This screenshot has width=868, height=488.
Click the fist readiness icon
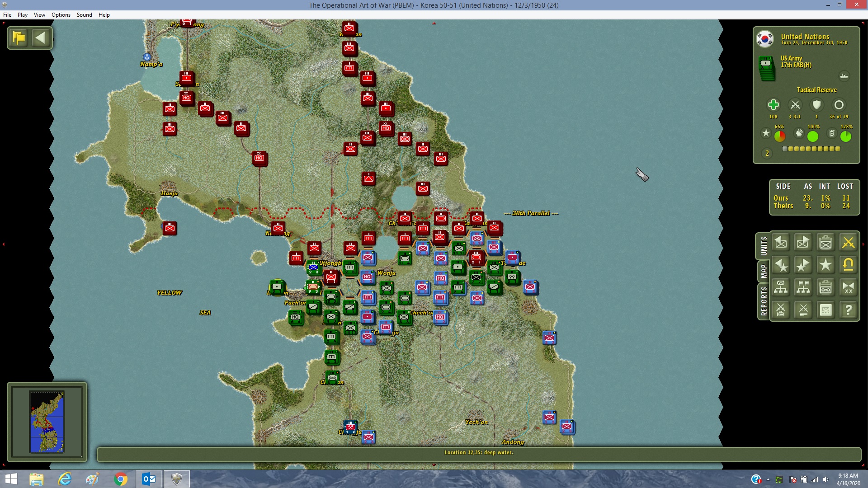799,133
